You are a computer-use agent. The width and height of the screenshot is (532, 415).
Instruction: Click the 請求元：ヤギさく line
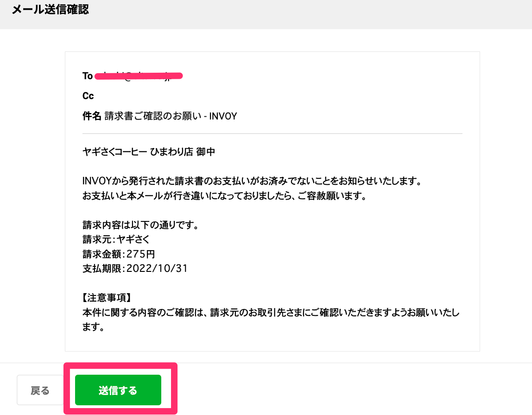click(x=116, y=239)
